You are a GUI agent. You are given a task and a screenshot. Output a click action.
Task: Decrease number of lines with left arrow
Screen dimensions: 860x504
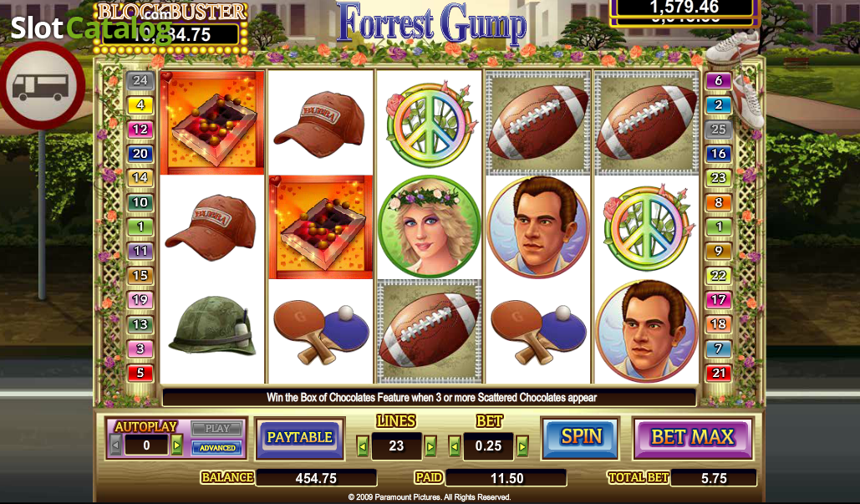tap(362, 445)
